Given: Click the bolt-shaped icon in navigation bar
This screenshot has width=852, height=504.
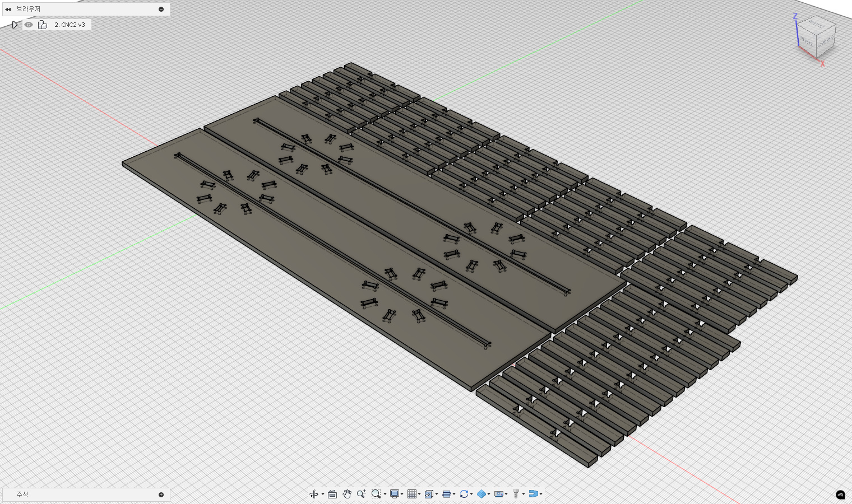Looking at the screenshot, I should pos(516,494).
